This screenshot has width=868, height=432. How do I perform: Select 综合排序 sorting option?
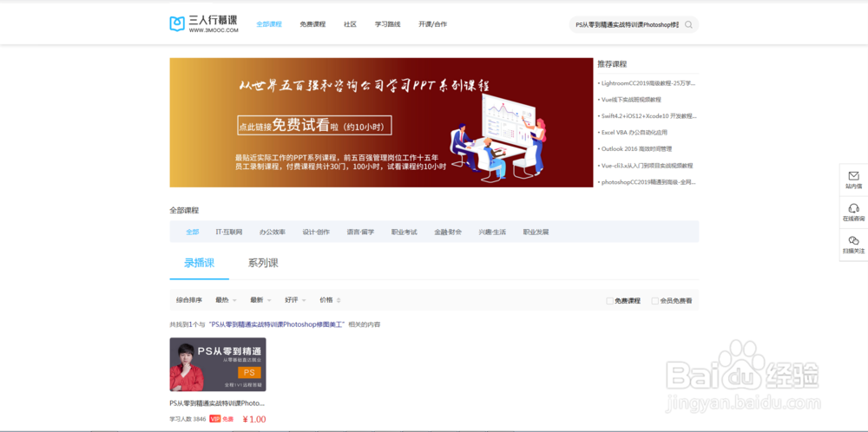tap(188, 300)
